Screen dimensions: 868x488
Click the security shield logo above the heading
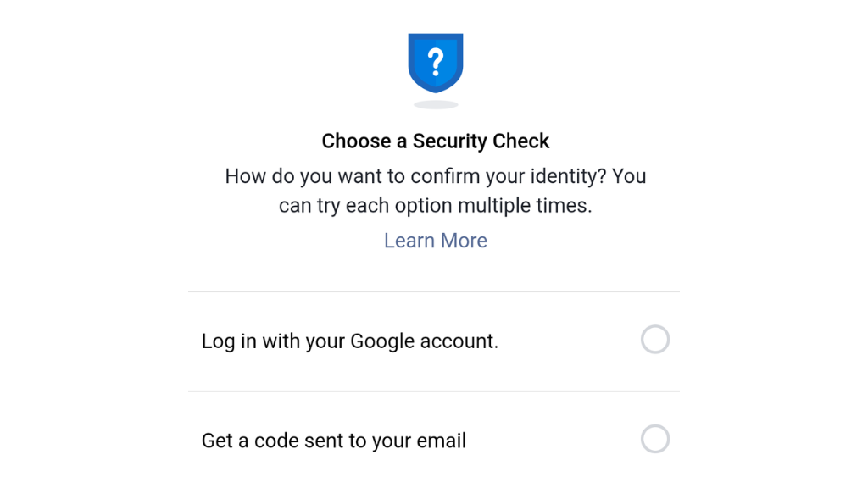pyautogui.click(x=435, y=64)
